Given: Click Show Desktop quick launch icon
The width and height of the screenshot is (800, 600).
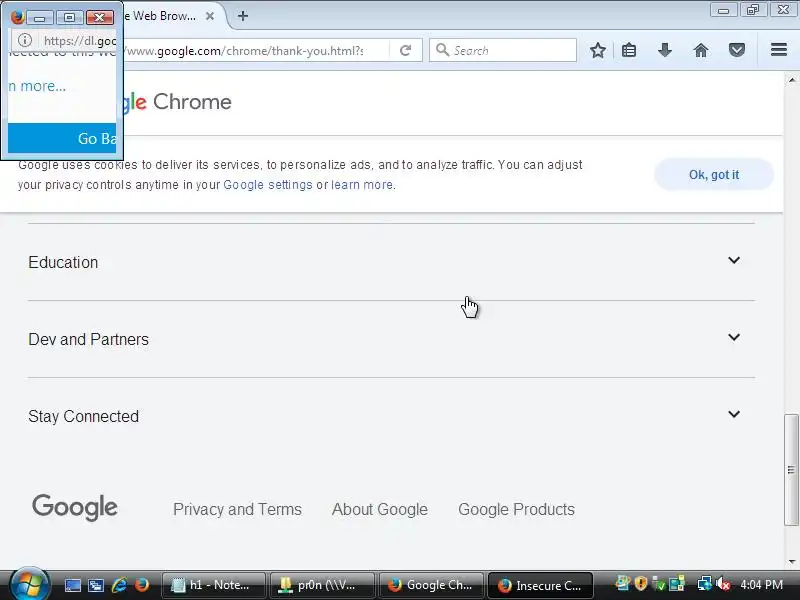Looking at the screenshot, I should pyautogui.click(x=72, y=585).
